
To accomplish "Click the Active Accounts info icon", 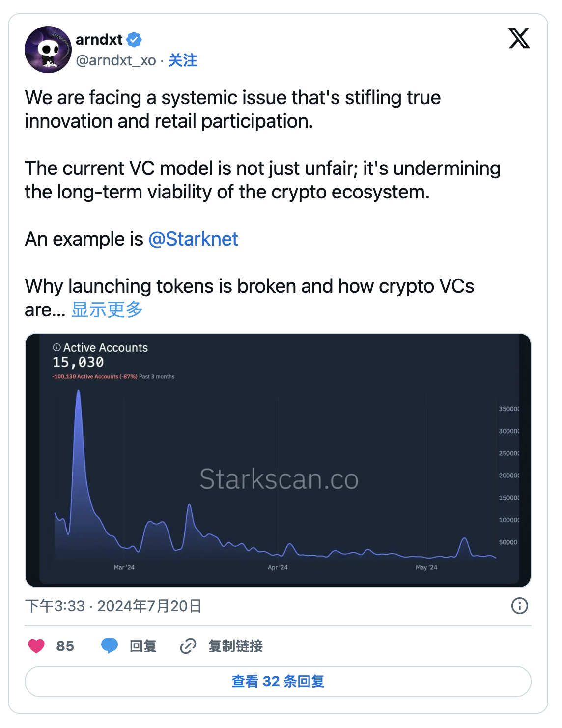I will tap(56, 347).
